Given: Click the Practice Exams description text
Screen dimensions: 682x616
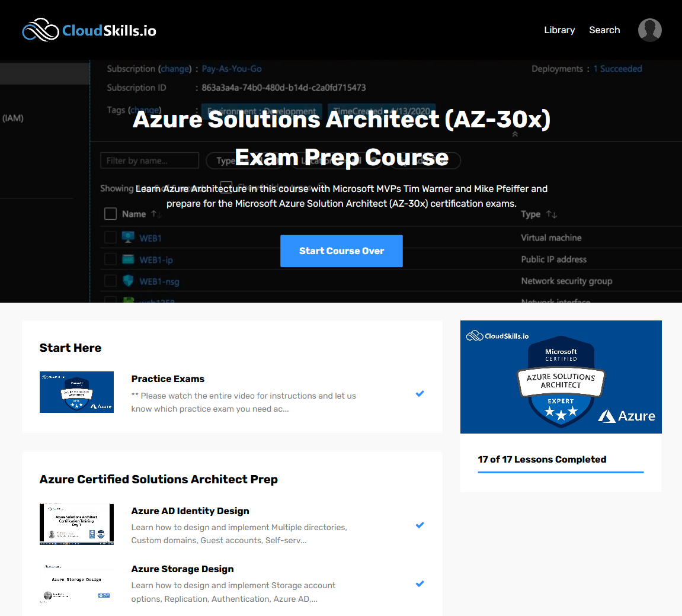Looking at the screenshot, I should [244, 402].
